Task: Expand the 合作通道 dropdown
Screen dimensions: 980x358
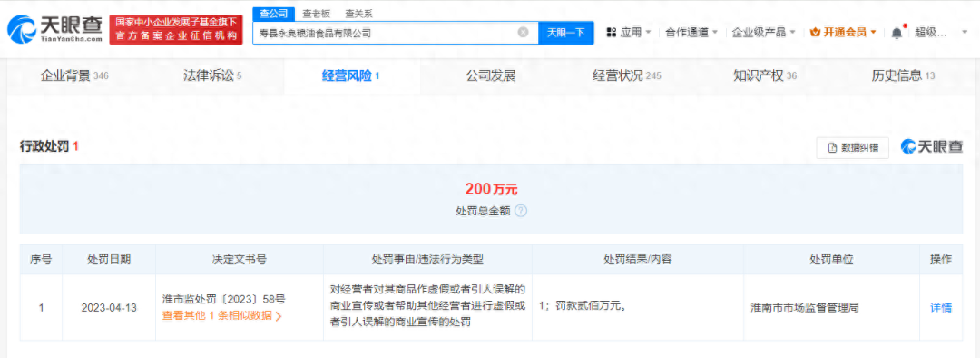Action: click(x=714, y=32)
